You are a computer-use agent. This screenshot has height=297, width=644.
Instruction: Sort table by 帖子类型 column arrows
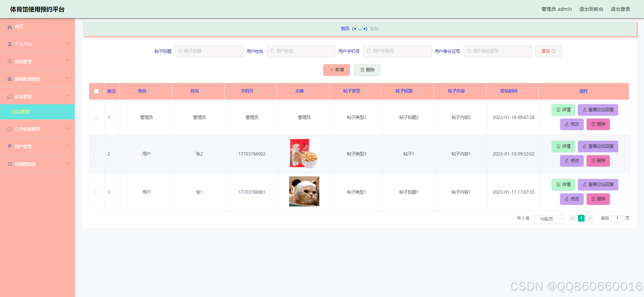(x=364, y=91)
